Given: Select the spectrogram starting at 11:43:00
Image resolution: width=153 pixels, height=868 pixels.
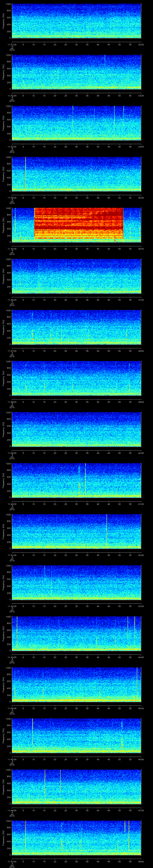Looking at the screenshot, I should (x=76, y=633).
